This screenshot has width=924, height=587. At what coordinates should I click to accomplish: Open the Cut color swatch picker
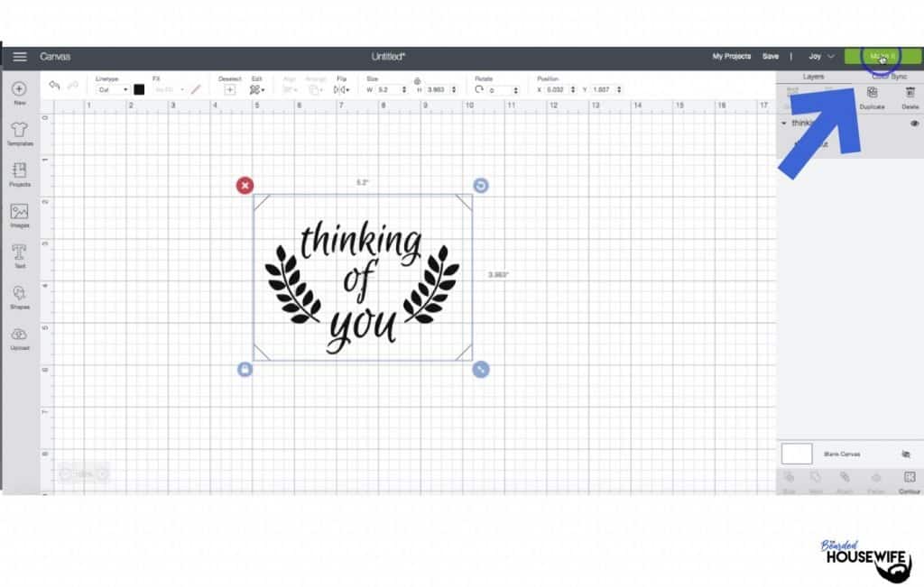point(137,89)
